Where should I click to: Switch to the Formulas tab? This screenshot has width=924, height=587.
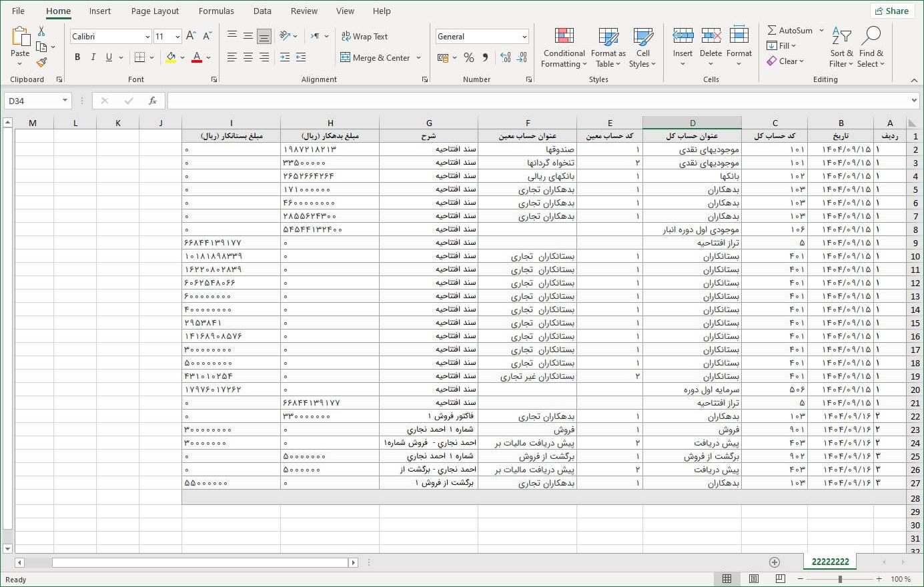pos(216,11)
